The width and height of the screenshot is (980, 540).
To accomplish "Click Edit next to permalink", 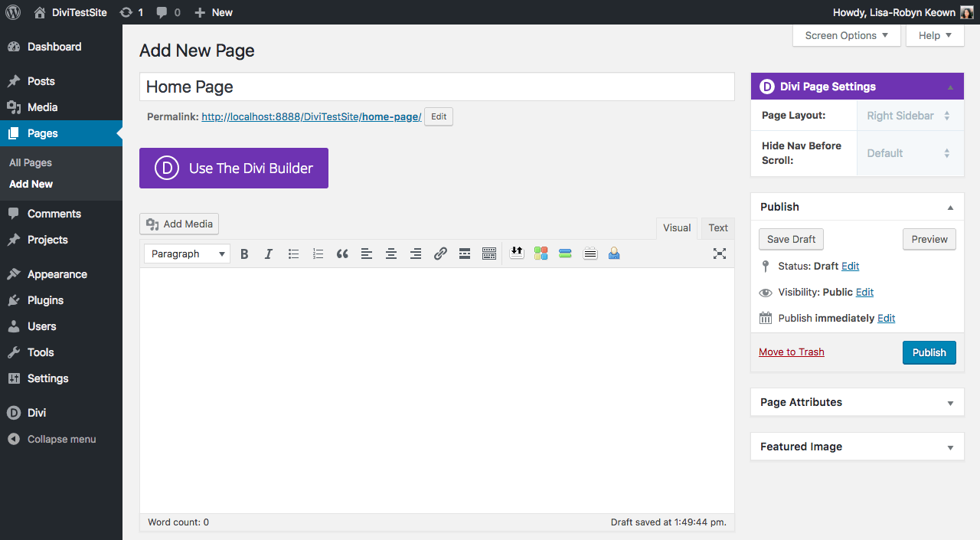I will point(439,116).
